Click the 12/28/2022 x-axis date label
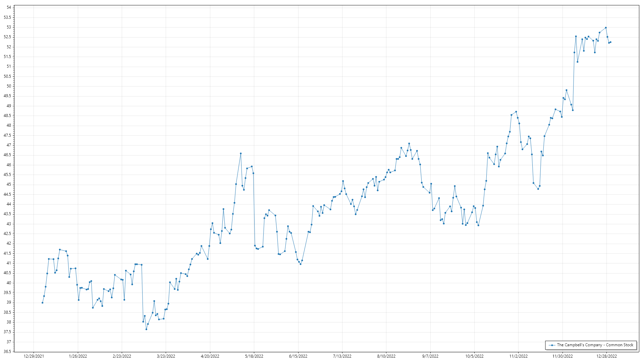This screenshot has width=644, height=362. [606, 356]
